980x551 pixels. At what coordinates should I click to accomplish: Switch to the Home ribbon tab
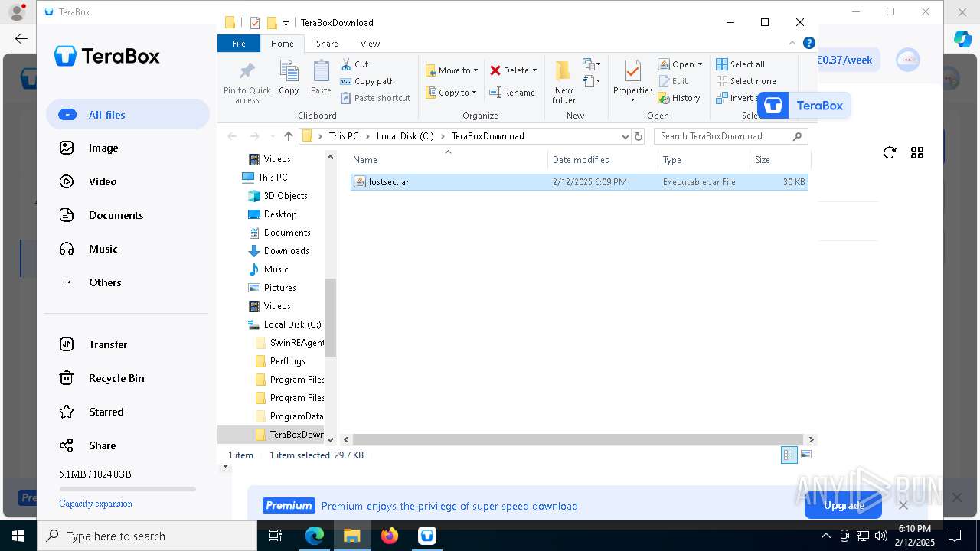click(283, 44)
